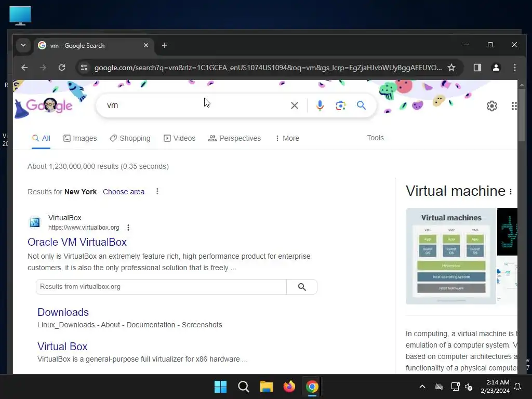Reload the Google search page

(x=62, y=68)
